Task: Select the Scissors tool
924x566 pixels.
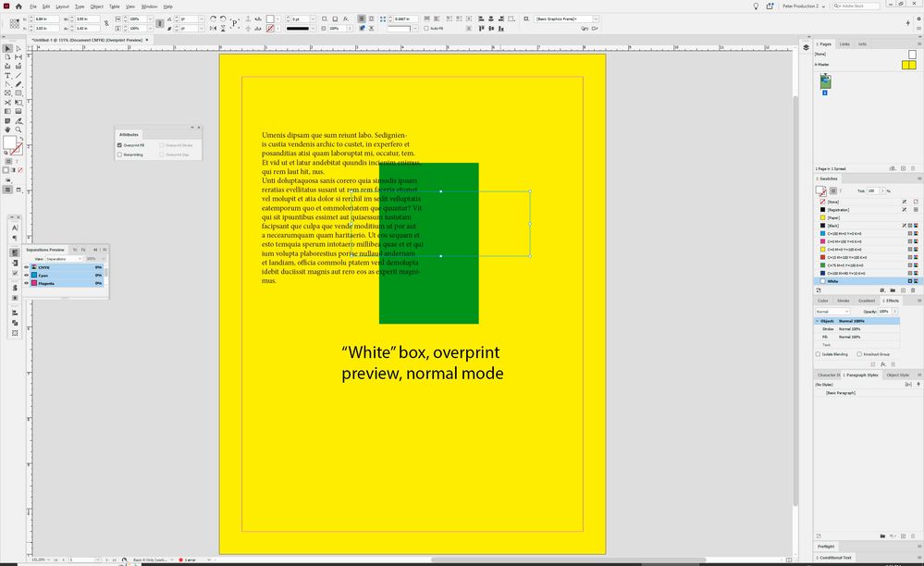Action: pyautogui.click(x=7, y=103)
